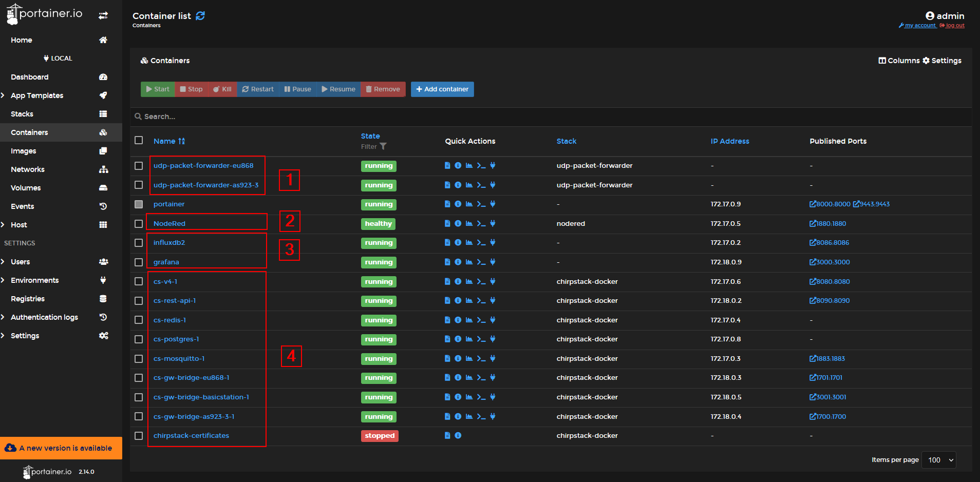Click the State filter funnel icon

point(383,146)
